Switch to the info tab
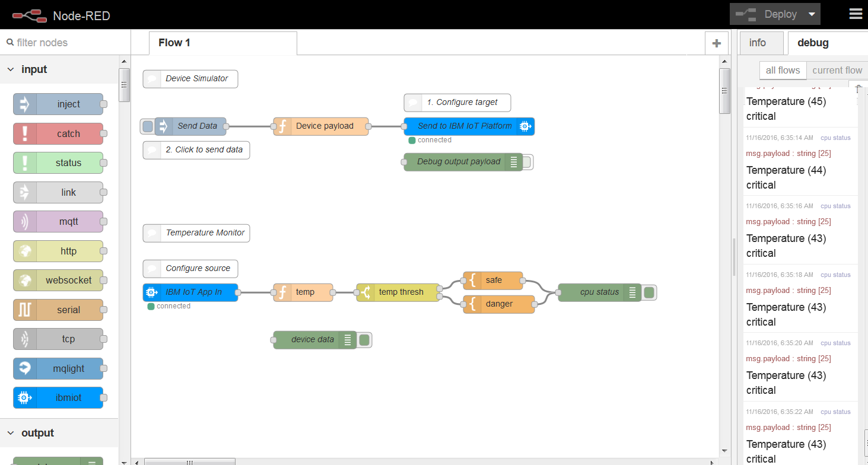The height and width of the screenshot is (465, 868). (x=761, y=43)
